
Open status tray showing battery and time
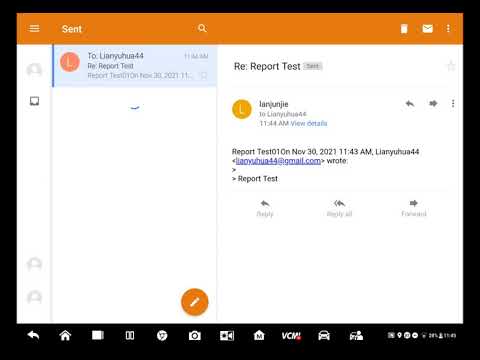point(422,335)
